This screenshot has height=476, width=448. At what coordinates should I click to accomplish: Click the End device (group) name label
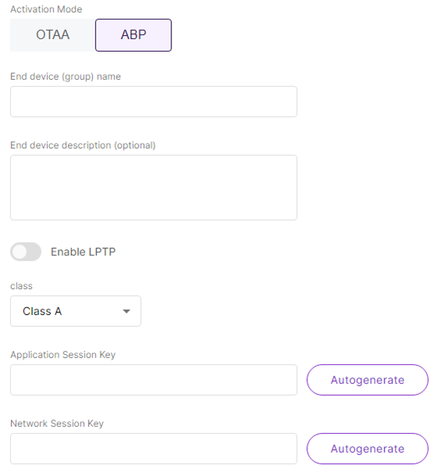pos(66,77)
